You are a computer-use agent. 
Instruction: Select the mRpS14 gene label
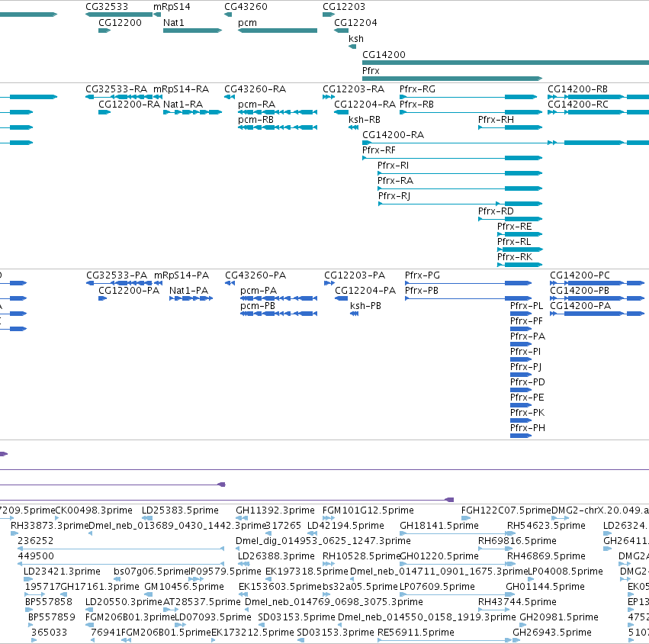click(x=172, y=7)
